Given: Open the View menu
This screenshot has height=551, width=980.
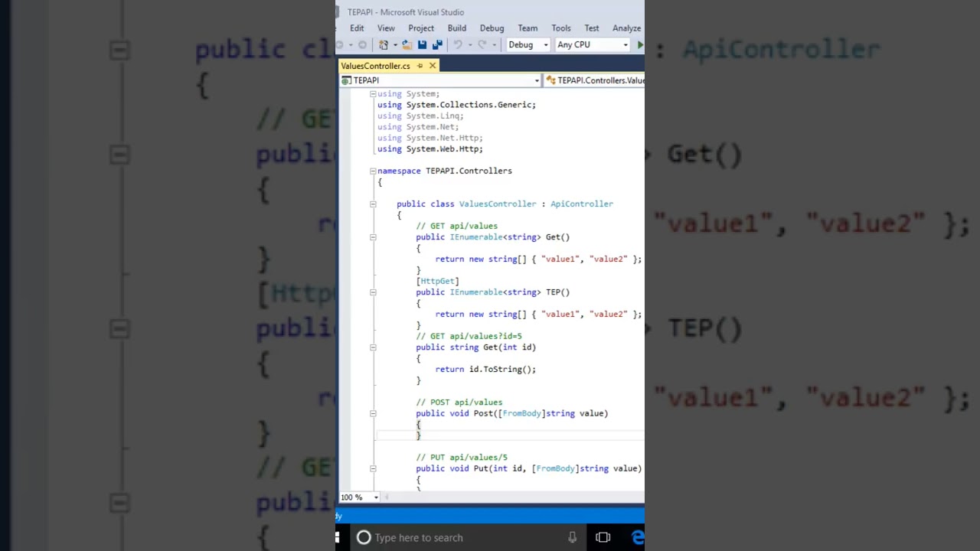Looking at the screenshot, I should click(x=386, y=28).
